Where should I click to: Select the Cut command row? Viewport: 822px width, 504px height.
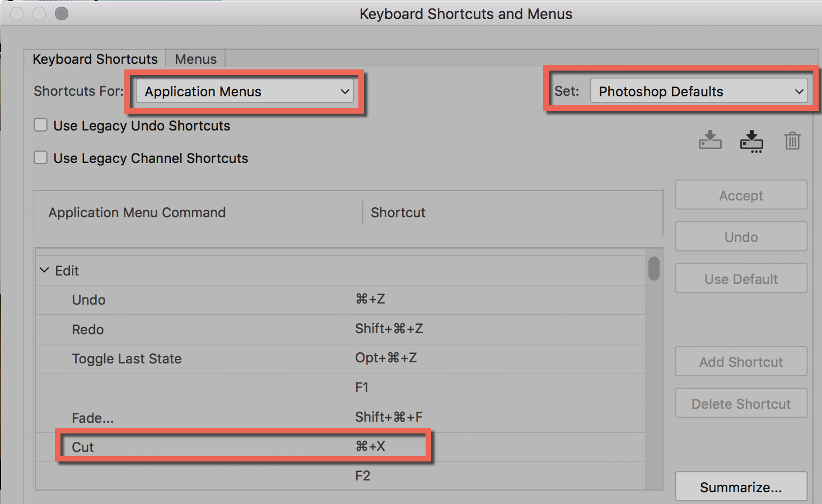tap(340, 447)
